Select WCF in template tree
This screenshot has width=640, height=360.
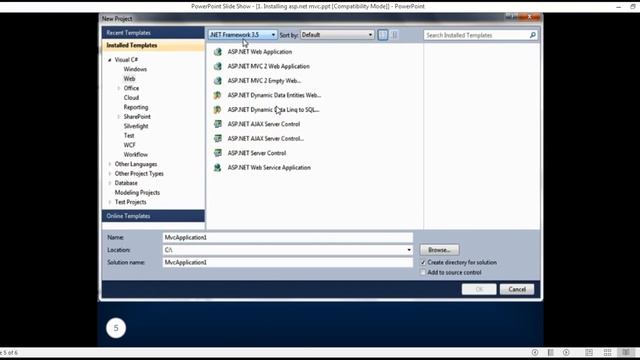coord(129,145)
